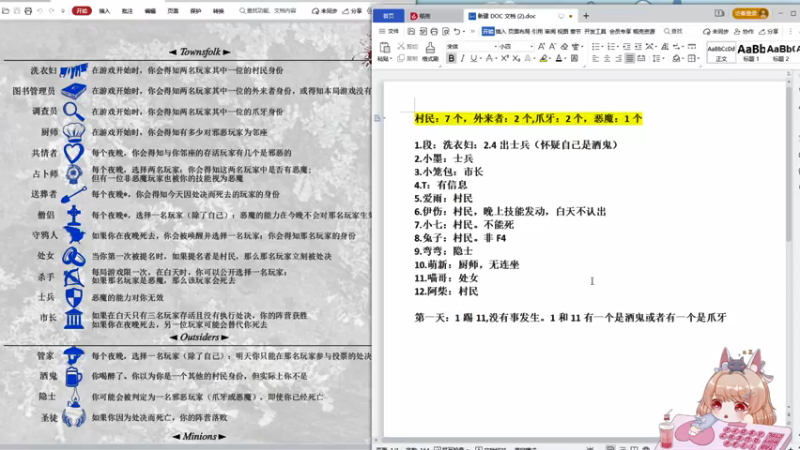
Task: Toggle italic formatting button
Action: coord(462,59)
